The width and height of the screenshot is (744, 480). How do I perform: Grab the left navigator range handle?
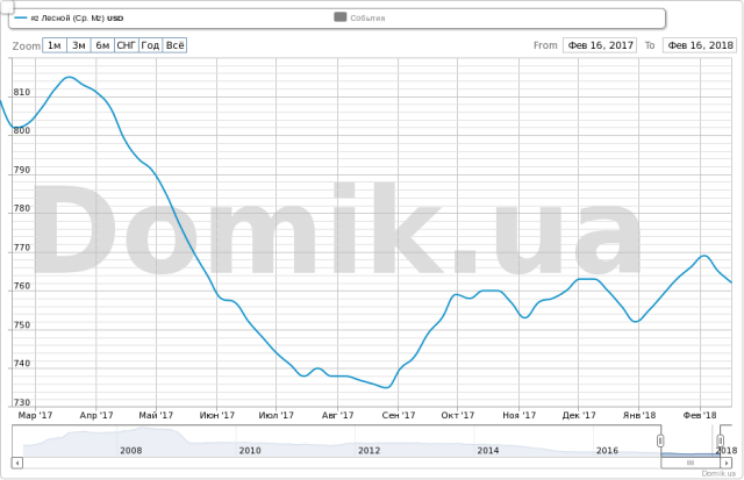click(x=660, y=441)
